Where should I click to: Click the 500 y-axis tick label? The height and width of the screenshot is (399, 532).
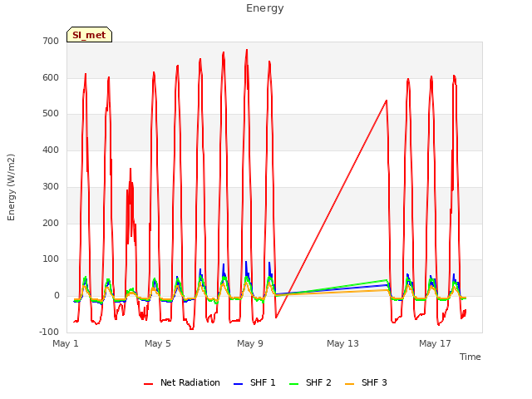[x=51, y=114]
